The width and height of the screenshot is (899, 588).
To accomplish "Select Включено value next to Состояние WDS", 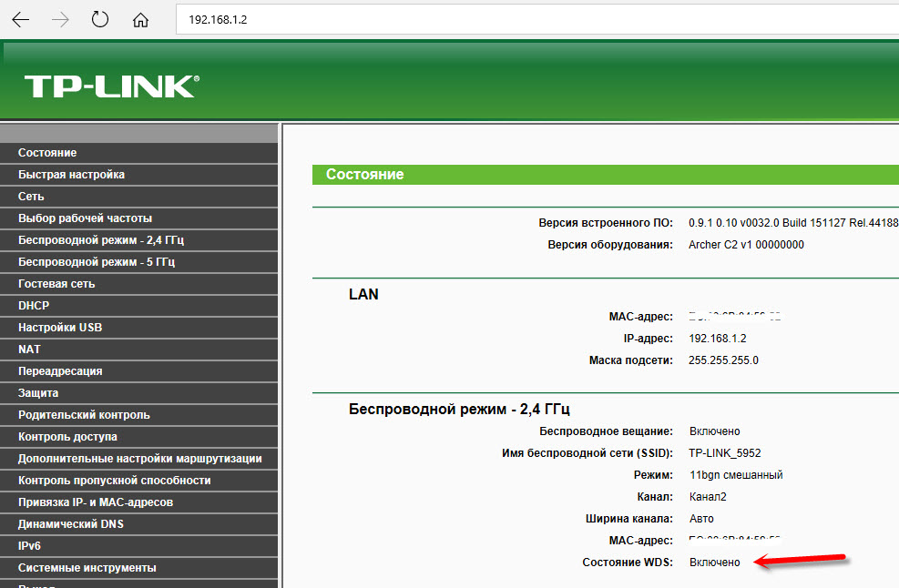I will [x=714, y=563].
